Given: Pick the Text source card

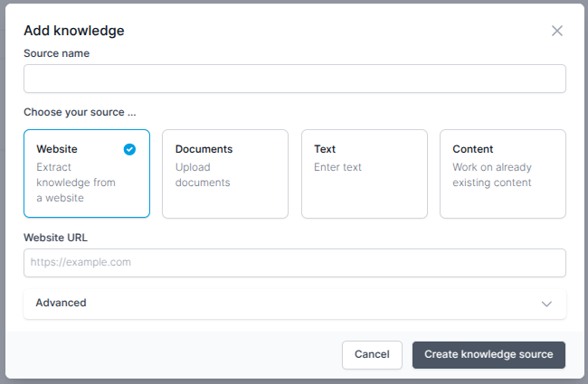Looking at the screenshot, I should [x=365, y=173].
